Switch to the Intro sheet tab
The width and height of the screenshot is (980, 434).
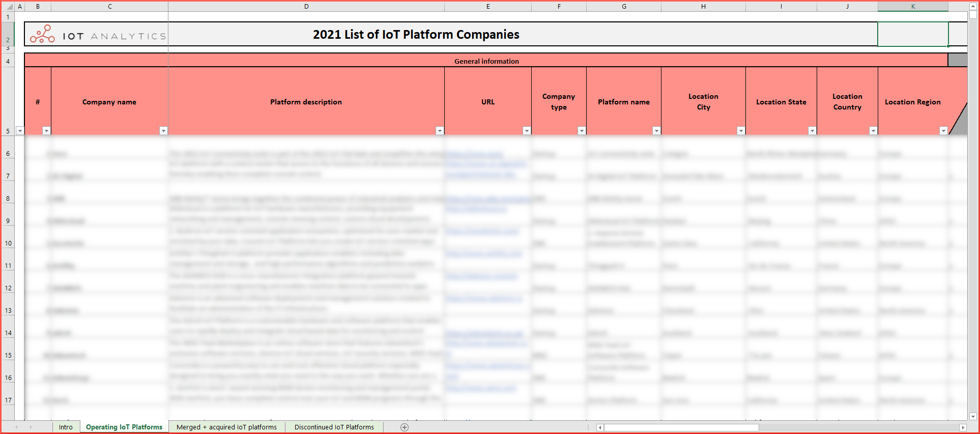point(66,427)
